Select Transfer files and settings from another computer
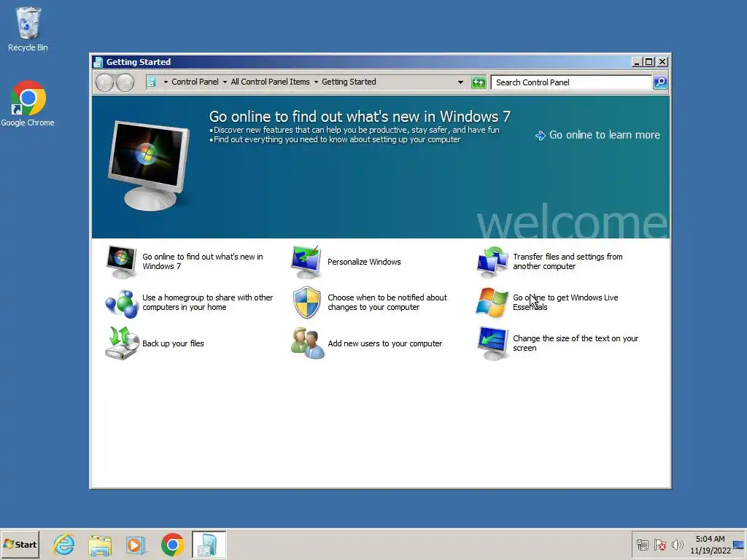Viewport: 747px width, 560px height. point(568,262)
